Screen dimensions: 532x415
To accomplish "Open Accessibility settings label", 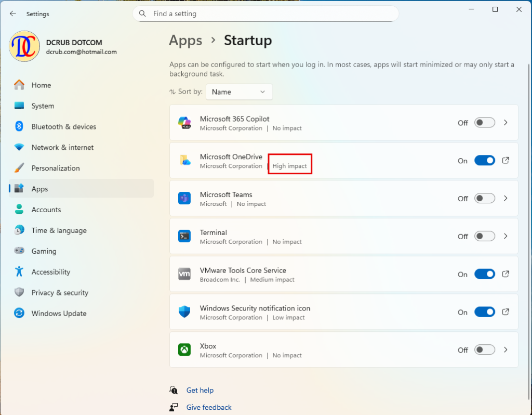I will coord(51,271).
